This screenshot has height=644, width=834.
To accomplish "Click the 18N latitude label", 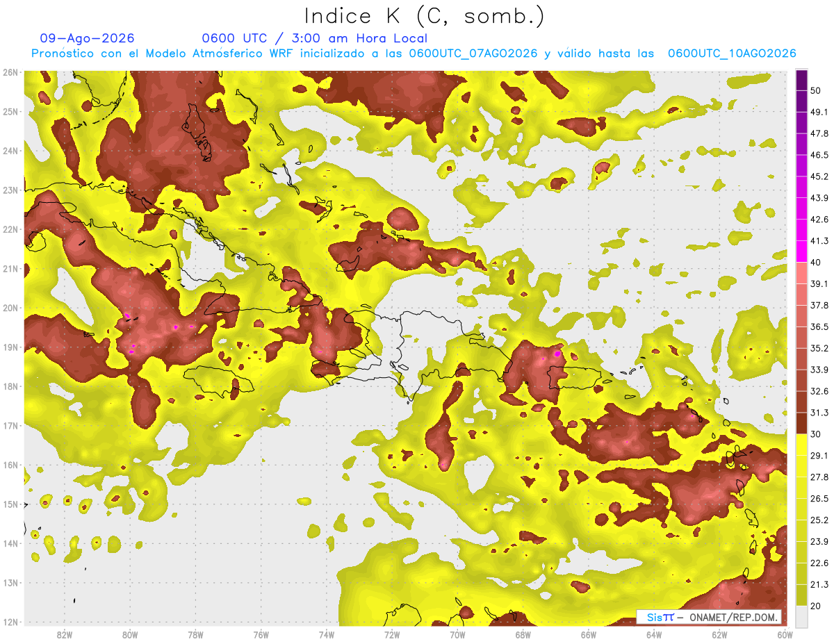I will coord(10,386).
